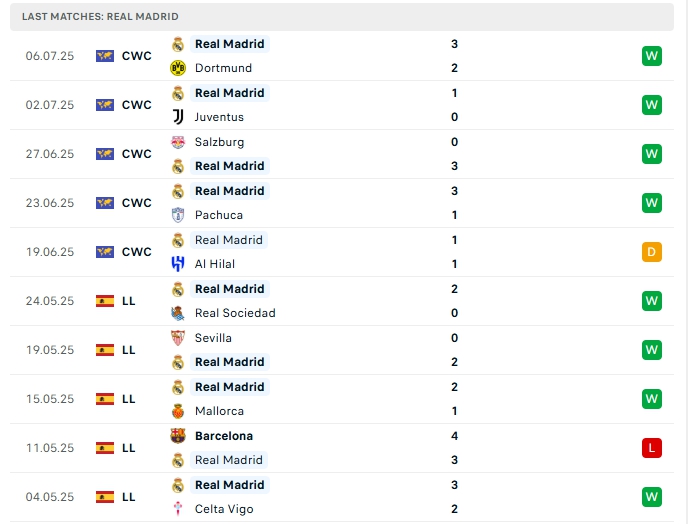Click the Barcelona club crest
Screen dimensions: 688x524
coord(178,436)
